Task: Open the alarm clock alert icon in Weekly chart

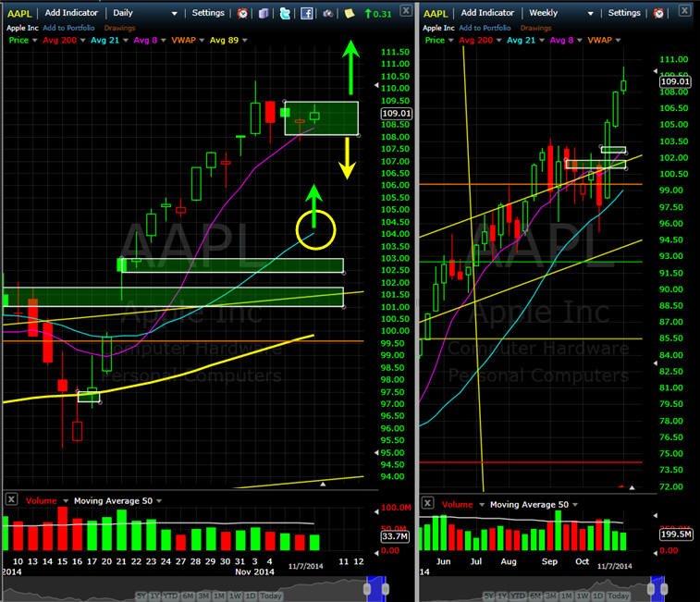Action: pos(658,13)
